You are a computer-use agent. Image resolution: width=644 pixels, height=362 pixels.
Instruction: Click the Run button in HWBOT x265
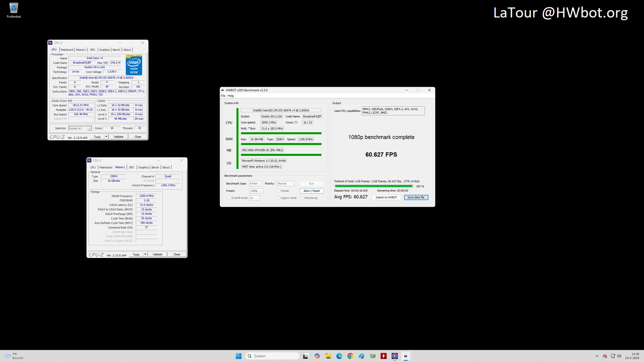(312, 184)
